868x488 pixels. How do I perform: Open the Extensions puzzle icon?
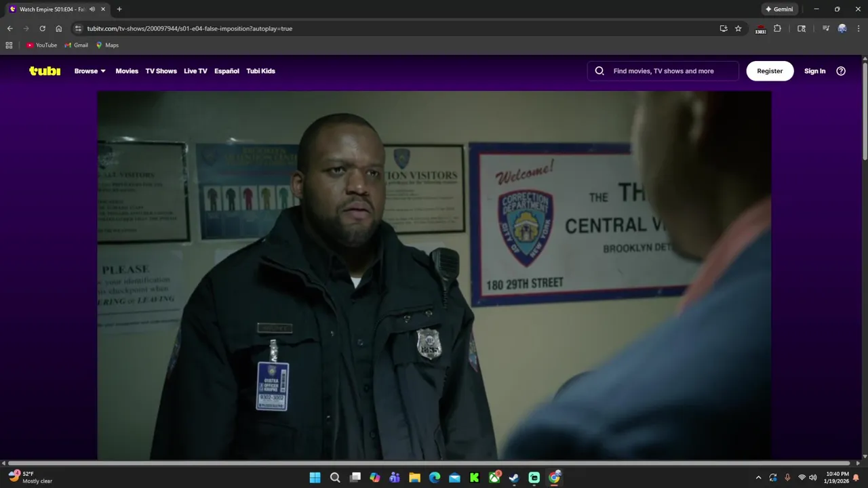[777, 28]
